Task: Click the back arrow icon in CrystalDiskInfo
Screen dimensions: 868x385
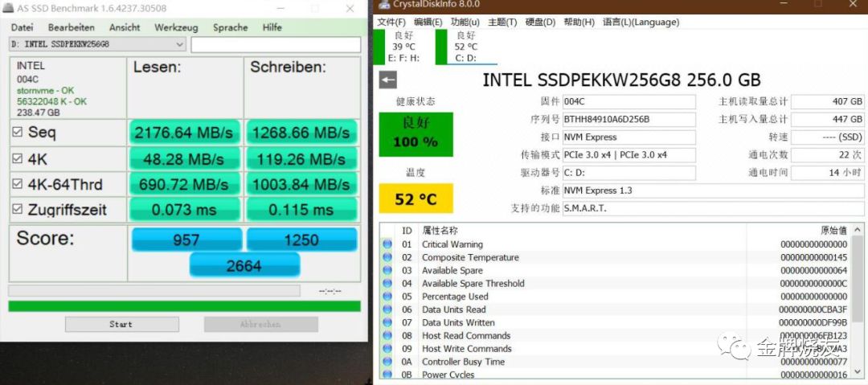Action: click(387, 80)
